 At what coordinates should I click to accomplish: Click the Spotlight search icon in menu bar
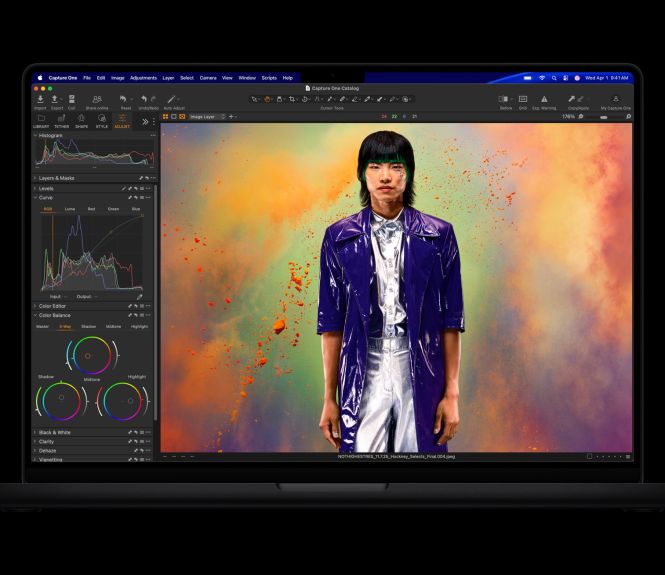554,78
